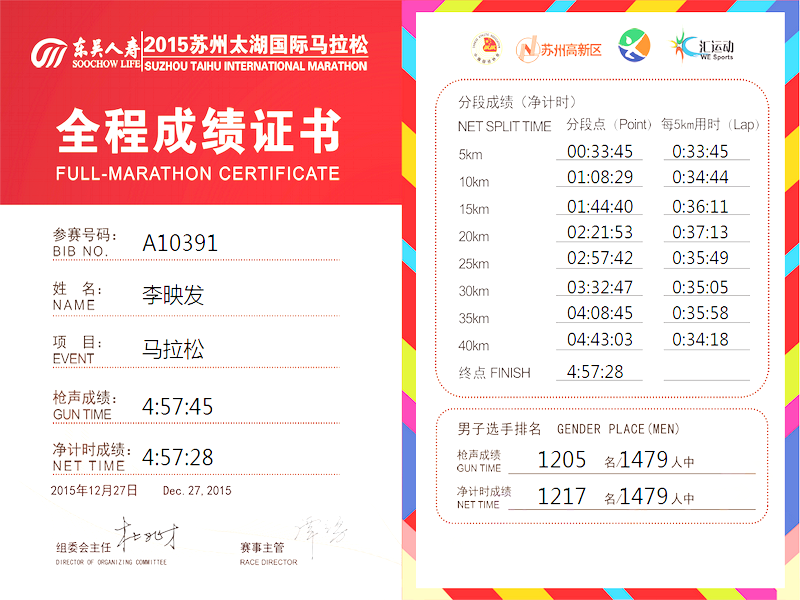Click the 15km point time 01:44:40
This screenshot has height=600, width=800.
click(600, 207)
